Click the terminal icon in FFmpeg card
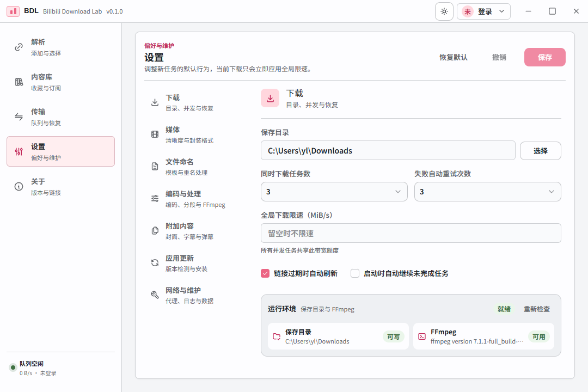Viewport: 588px width, 392px height. [x=422, y=336]
